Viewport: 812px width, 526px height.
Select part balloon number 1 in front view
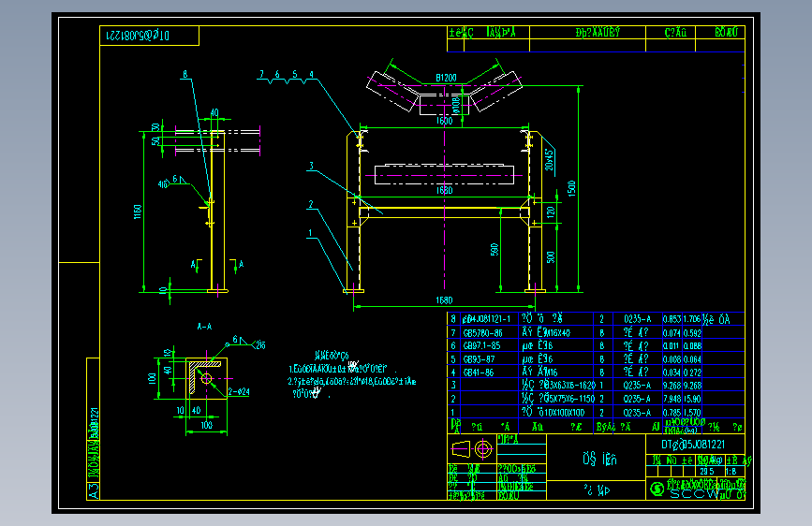point(310,233)
